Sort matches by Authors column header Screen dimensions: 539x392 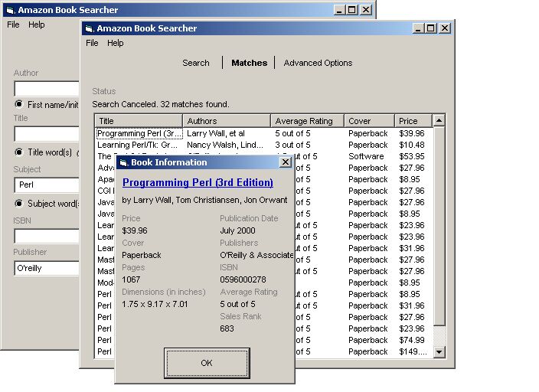[227, 121]
